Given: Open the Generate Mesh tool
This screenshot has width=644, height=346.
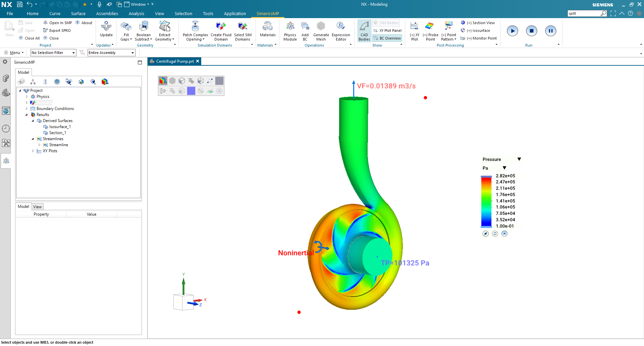Looking at the screenshot, I should (321, 30).
